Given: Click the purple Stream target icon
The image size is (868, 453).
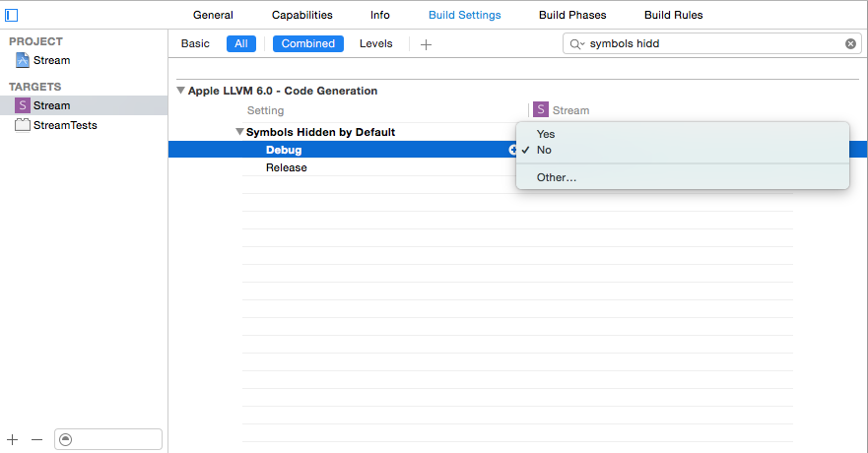Looking at the screenshot, I should click(x=22, y=105).
